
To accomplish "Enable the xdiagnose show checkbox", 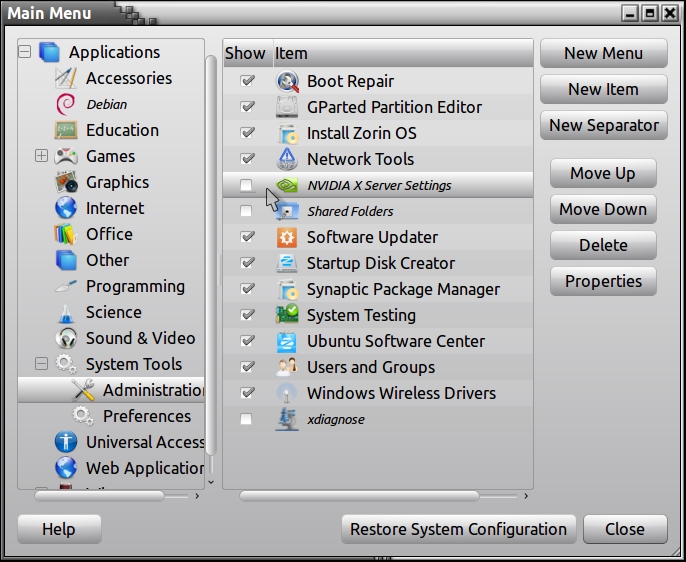I will click(x=246, y=420).
